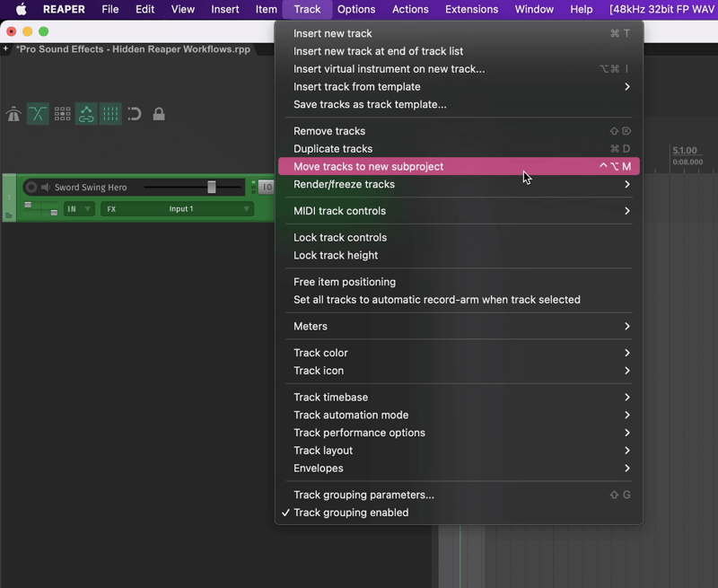
Task: Open the File menu
Action: point(109,9)
